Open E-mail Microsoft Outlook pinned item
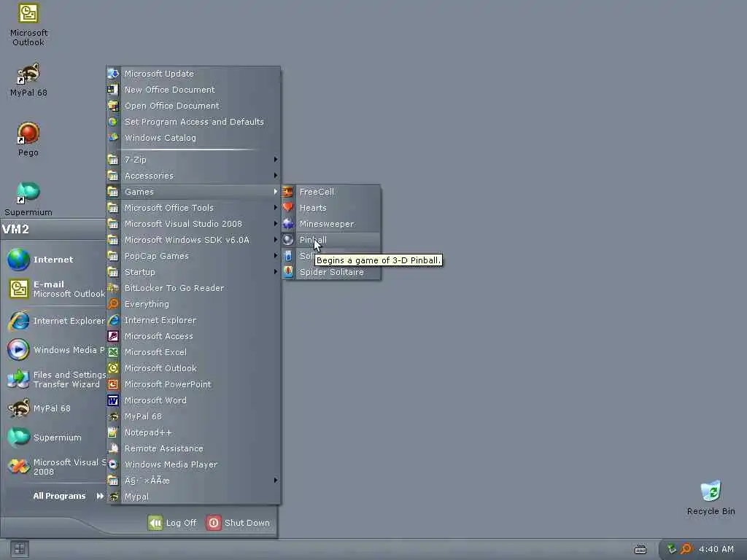Screen dimensions: 747x560 click(56, 289)
